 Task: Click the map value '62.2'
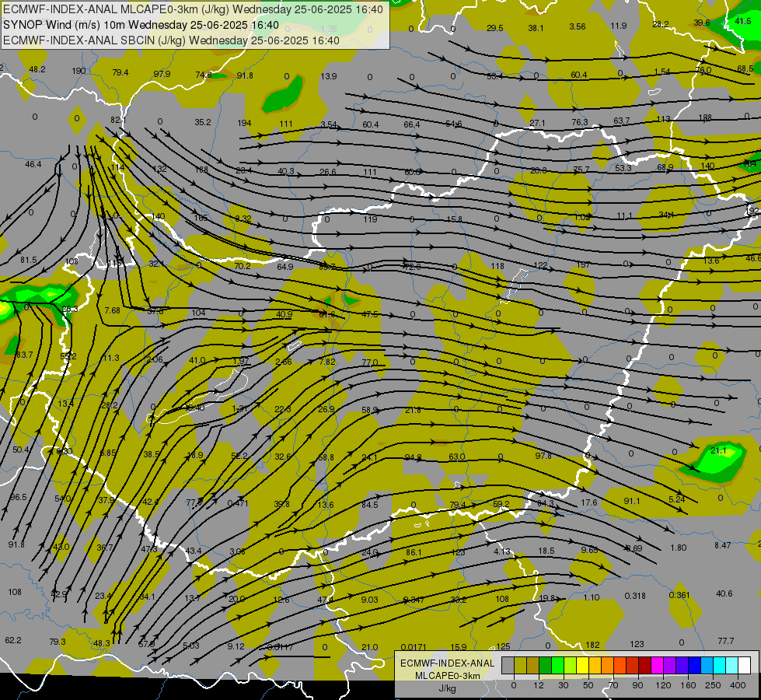pyautogui.click(x=13, y=640)
